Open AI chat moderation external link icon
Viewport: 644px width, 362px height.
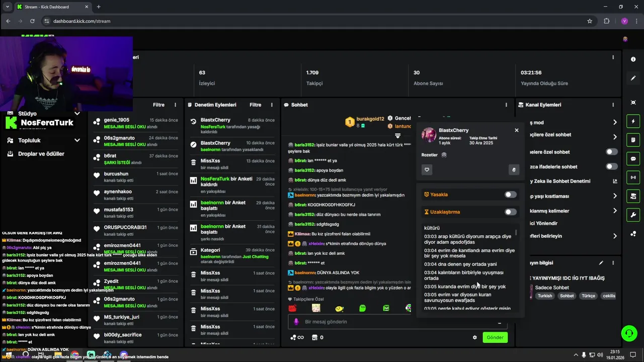click(615, 181)
